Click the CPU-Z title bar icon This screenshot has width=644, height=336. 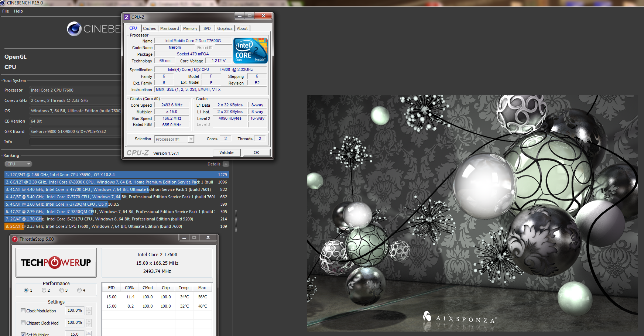coord(127,17)
